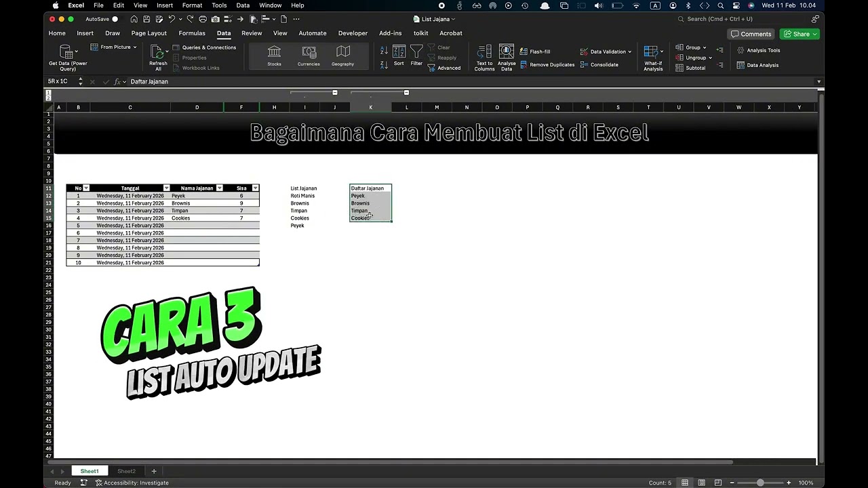Screen dimensions: 868x488
Task: Click the Redo arrow
Action: tap(191, 19)
